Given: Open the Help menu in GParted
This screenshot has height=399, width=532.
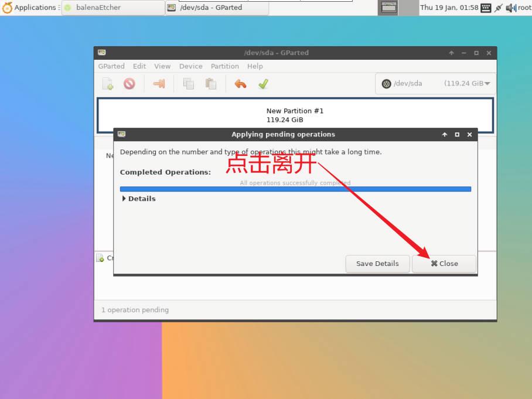Looking at the screenshot, I should tap(255, 66).
